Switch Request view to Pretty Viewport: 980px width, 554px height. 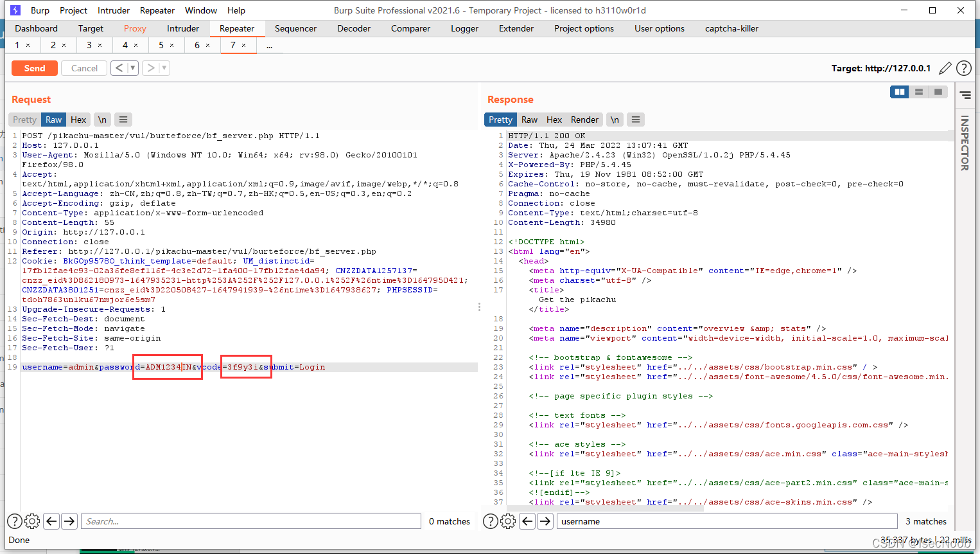(x=24, y=120)
